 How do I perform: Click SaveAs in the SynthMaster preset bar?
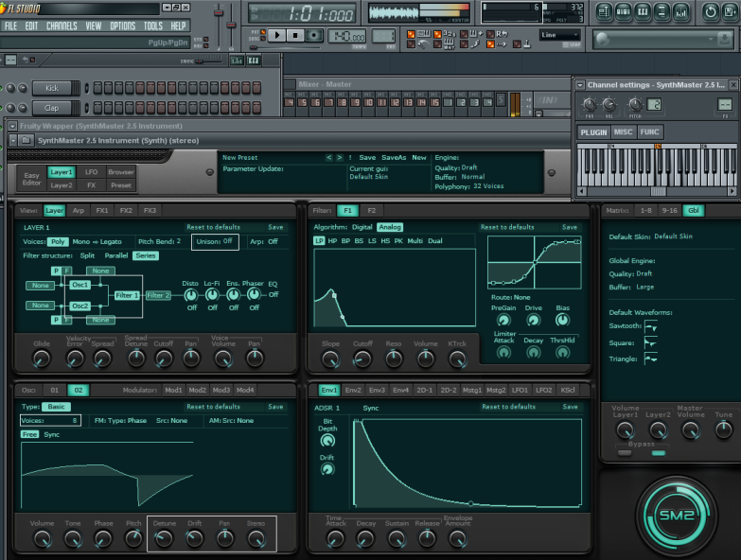pyautogui.click(x=394, y=158)
